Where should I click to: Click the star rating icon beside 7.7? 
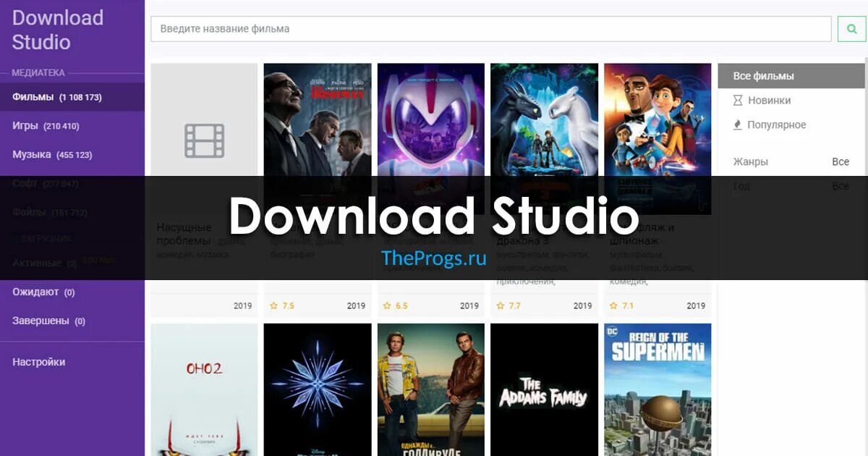(x=501, y=306)
